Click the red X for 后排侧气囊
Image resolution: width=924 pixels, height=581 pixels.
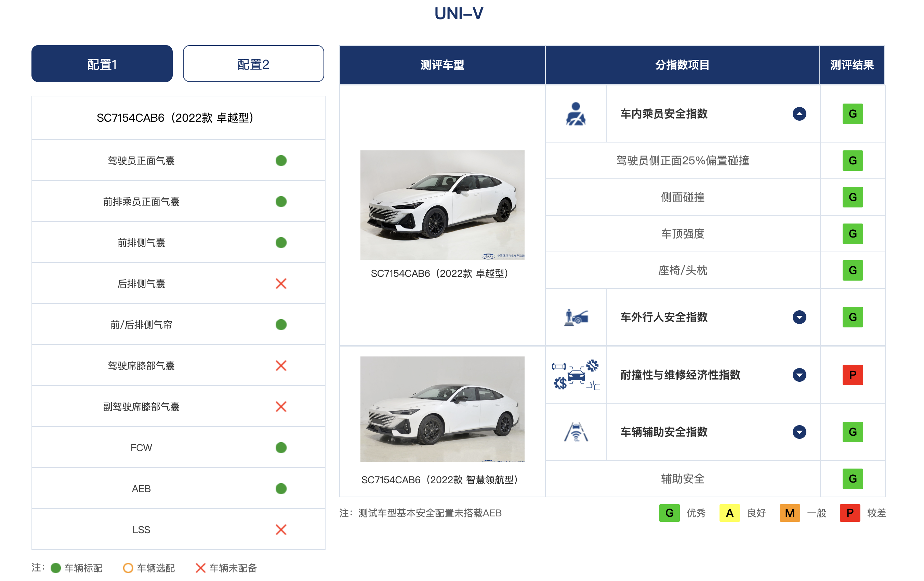(281, 284)
